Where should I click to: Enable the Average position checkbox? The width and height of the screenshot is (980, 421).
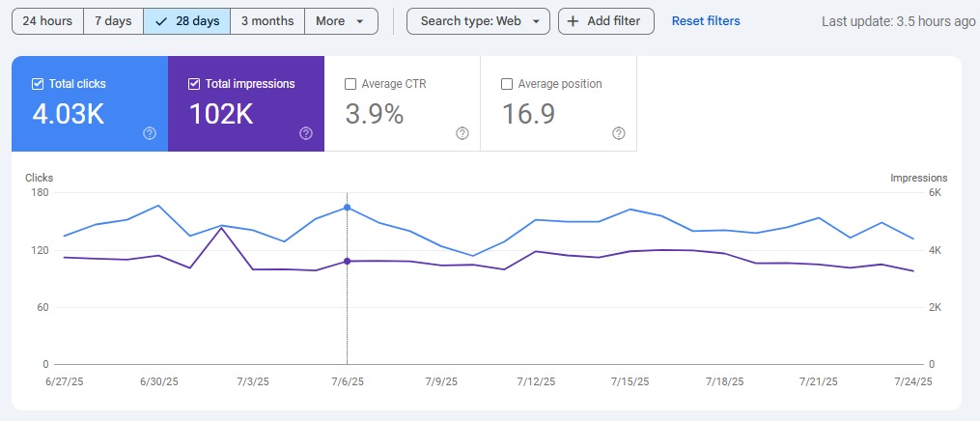(x=507, y=84)
